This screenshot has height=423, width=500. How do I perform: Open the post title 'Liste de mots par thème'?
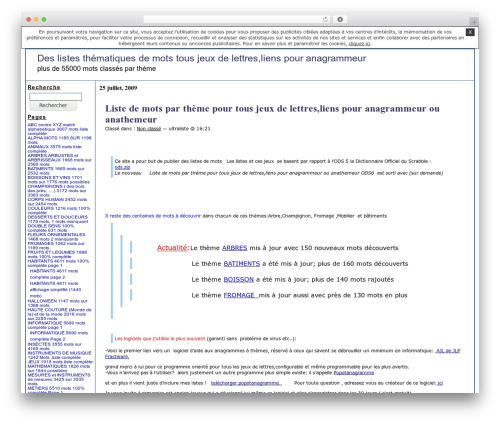pos(272,114)
